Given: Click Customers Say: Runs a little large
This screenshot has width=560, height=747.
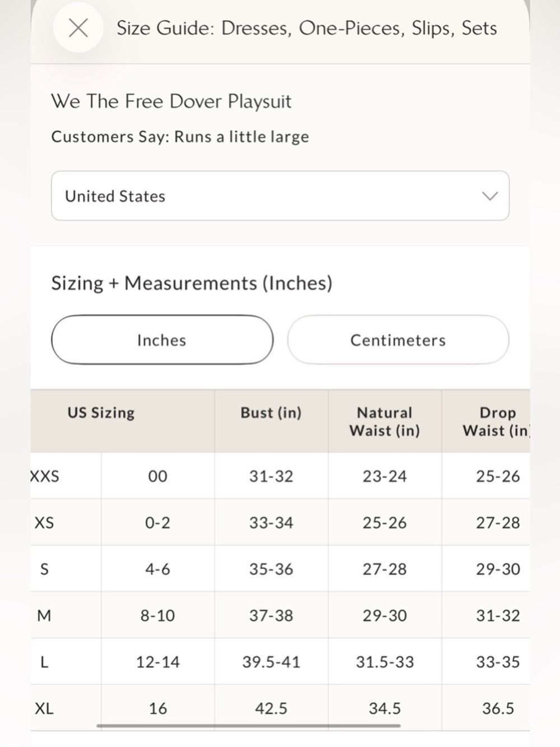Looking at the screenshot, I should pyautogui.click(x=180, y=137).
